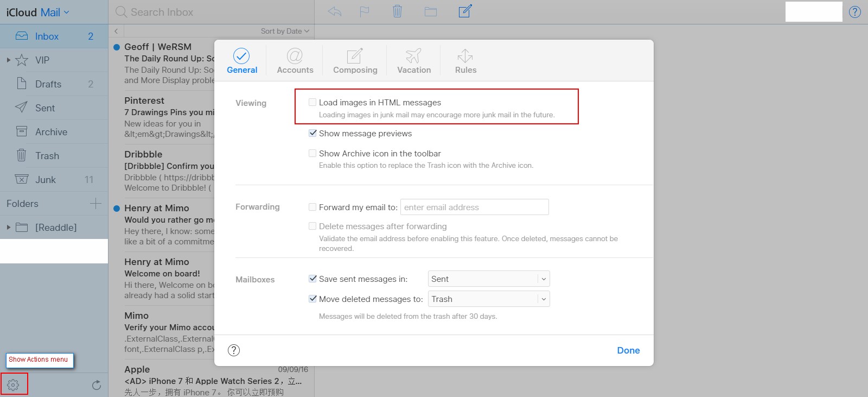
Task: Open the help question mark in top bar
Action: [855, 11]
